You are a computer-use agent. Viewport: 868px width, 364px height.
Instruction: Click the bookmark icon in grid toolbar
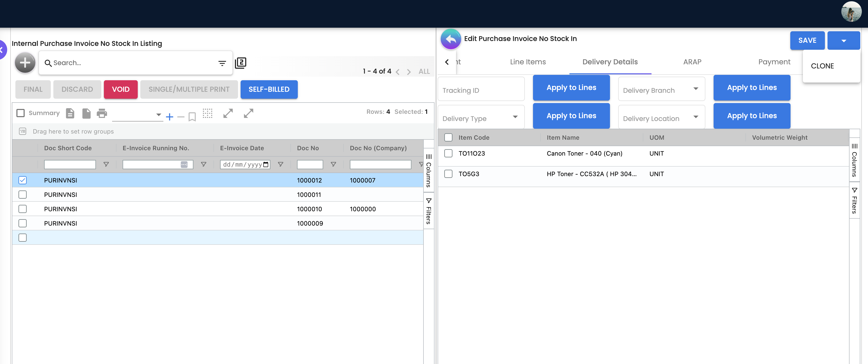pyautogui.click(x=192, y=117)
